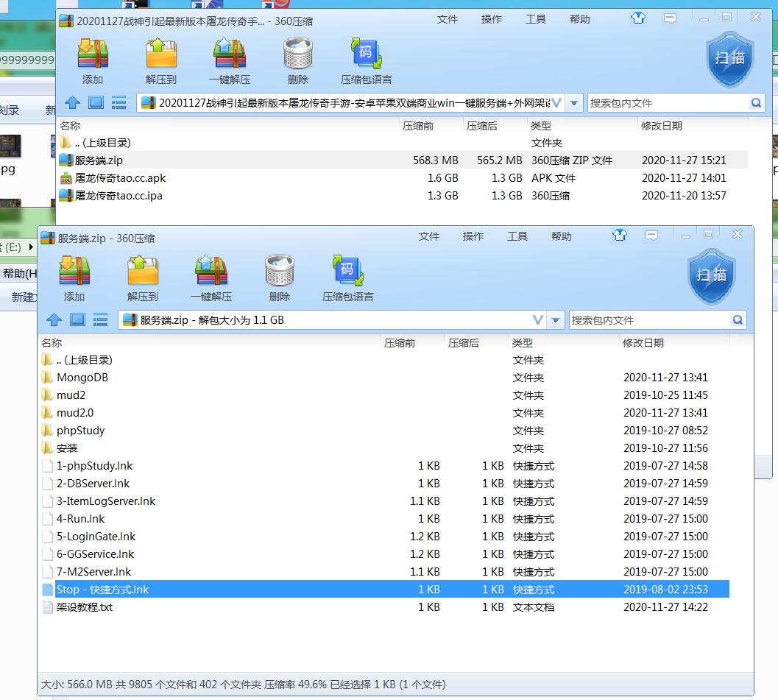This screenshot has width=778, height=700.
Task: Open the 操作 menu in the 服务端.zip window
Action: 473,236
